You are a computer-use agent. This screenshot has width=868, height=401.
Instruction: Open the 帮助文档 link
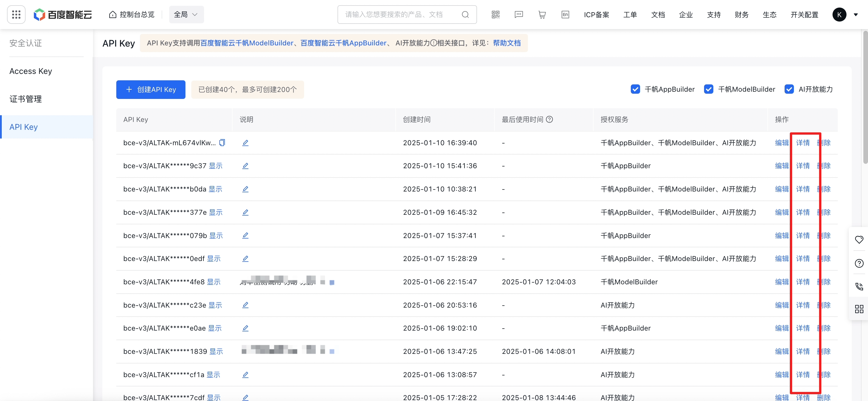pos(507,43)
